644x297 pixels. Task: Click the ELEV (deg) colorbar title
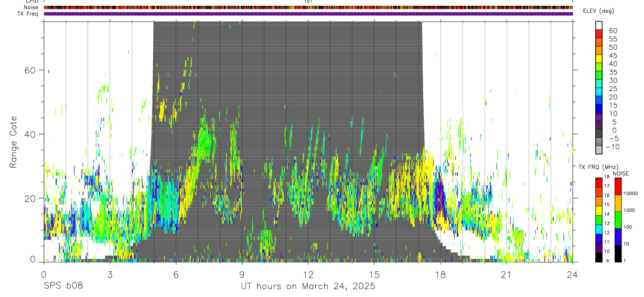click(x=598, y=11)
